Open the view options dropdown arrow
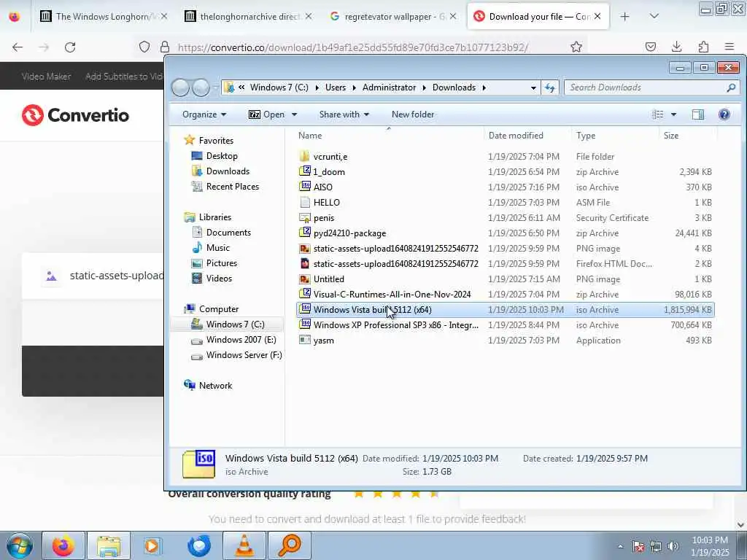 (x=673, y=114)
